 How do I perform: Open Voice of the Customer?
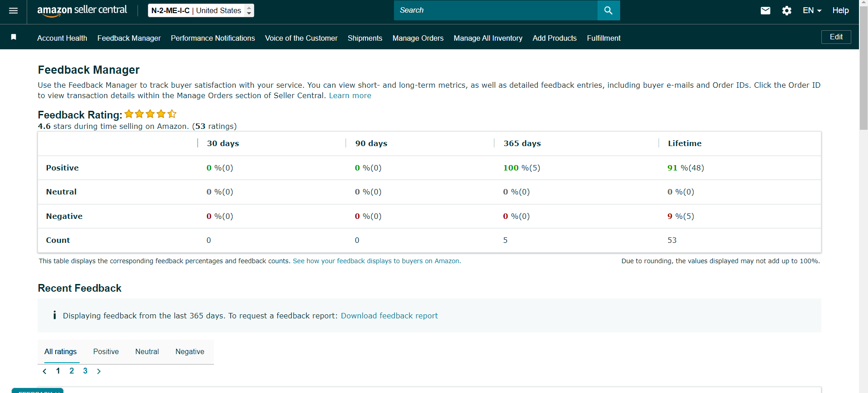[x=301, y=38]
